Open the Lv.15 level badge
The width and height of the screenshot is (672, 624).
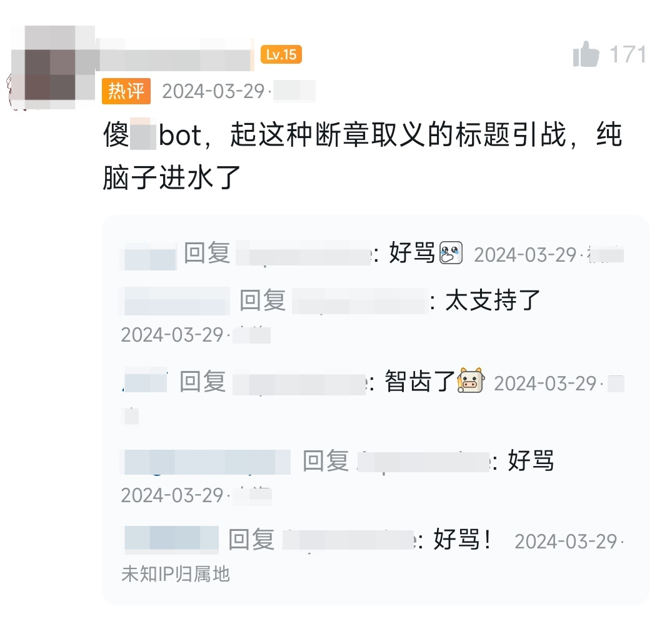click(281, 54)
